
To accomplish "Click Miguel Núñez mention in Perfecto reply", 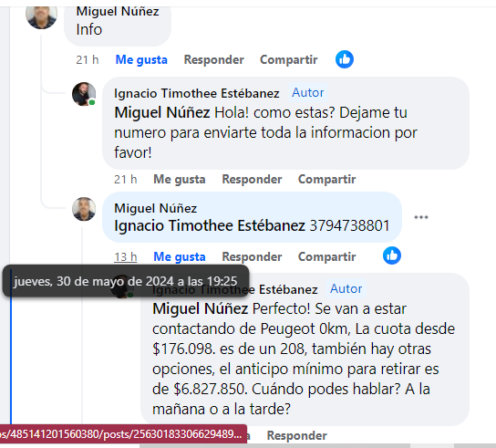I will 200,308.
